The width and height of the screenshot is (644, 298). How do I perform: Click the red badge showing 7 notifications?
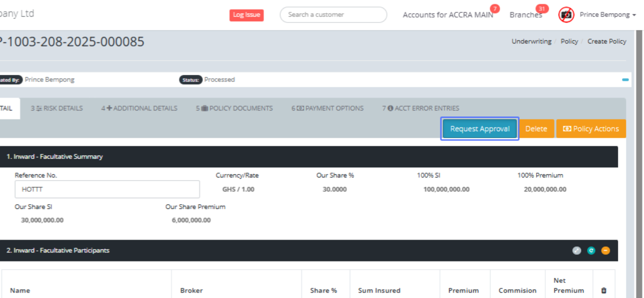[x=494, y=9]
